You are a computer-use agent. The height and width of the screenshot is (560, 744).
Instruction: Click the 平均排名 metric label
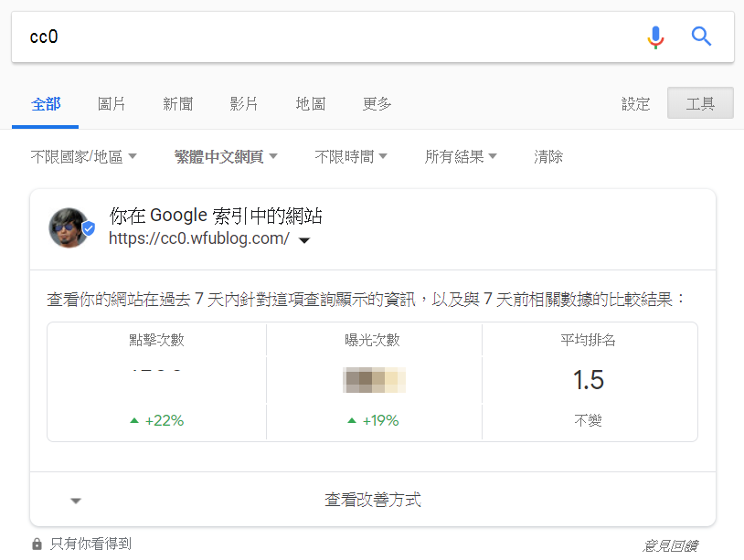[x=588, y=340]
